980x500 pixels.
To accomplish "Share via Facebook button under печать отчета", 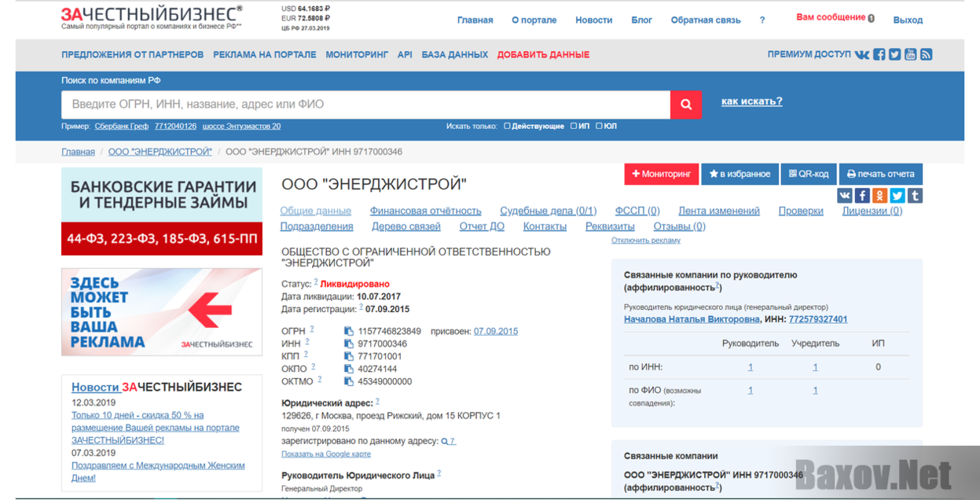I will coord(862,196).
